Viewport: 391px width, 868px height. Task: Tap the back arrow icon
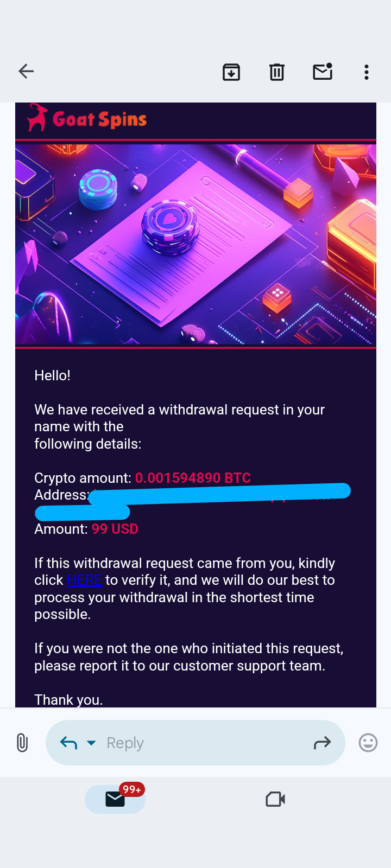tap(26, 71)
